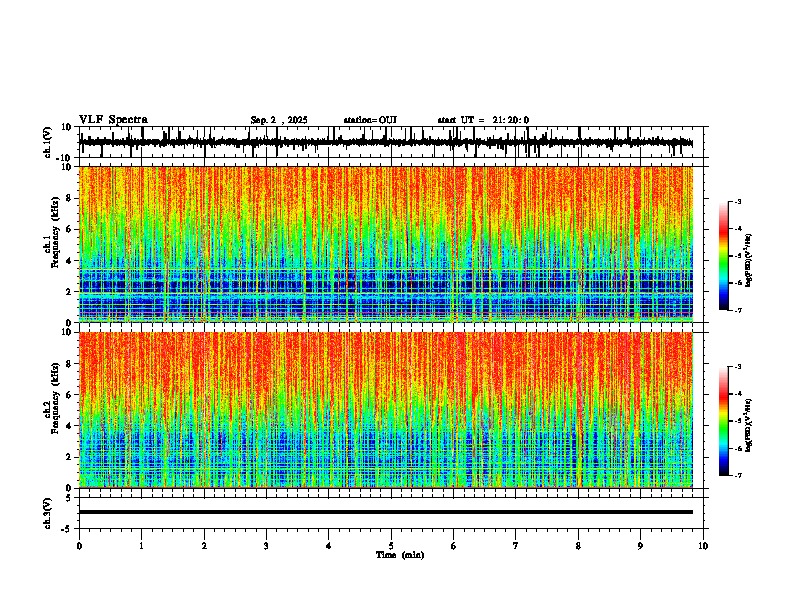792x612 pixels.
Task: Click the ch.1 spectrogram color scale bar
Action: pos(724,256)
